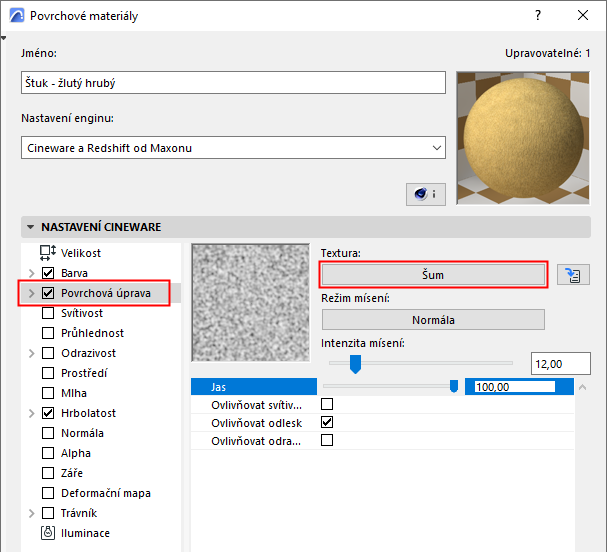Click the noise texture preview
607x552 pixels.
[x=250, y=303]
